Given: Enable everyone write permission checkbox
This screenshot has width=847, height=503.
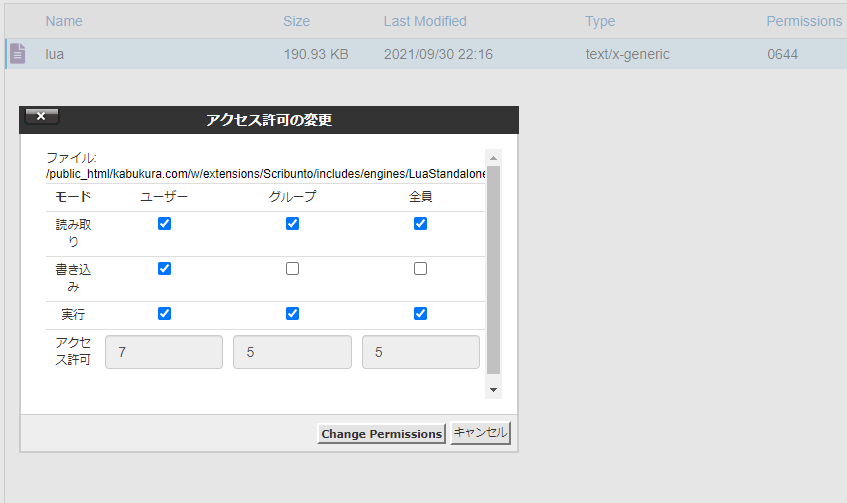Looking at the screenshot, I should pyautogui.click(x=420, y=269).
